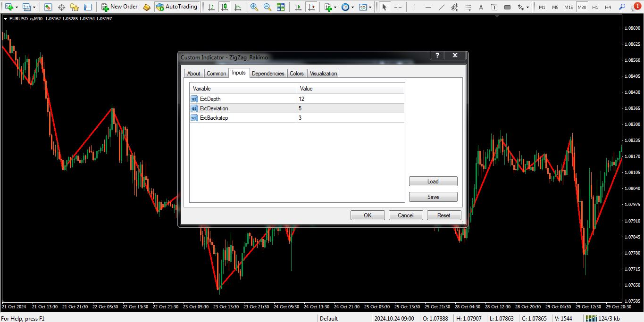Click the Reset button
Viewport: 644px width, 322px height.
pyautogui.click(x=444, y=215)
